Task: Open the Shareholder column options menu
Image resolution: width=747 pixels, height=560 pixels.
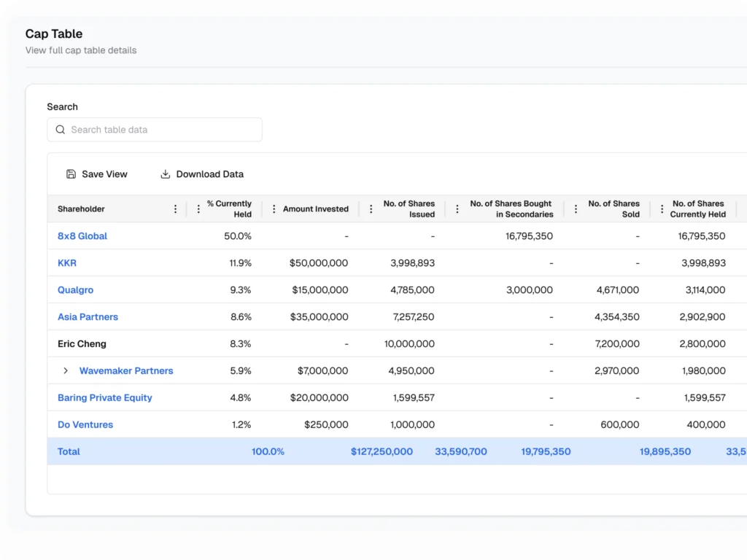Action: point(175,209)
